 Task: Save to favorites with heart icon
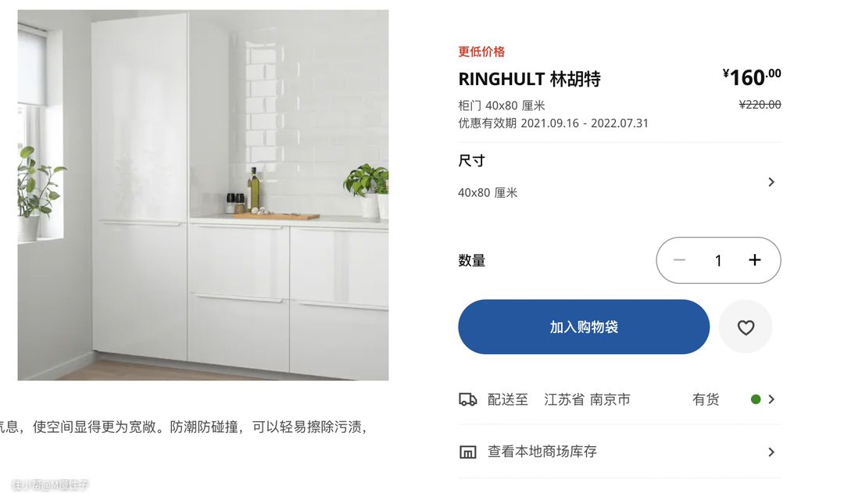pyautogui.click(x=746, y=327)
